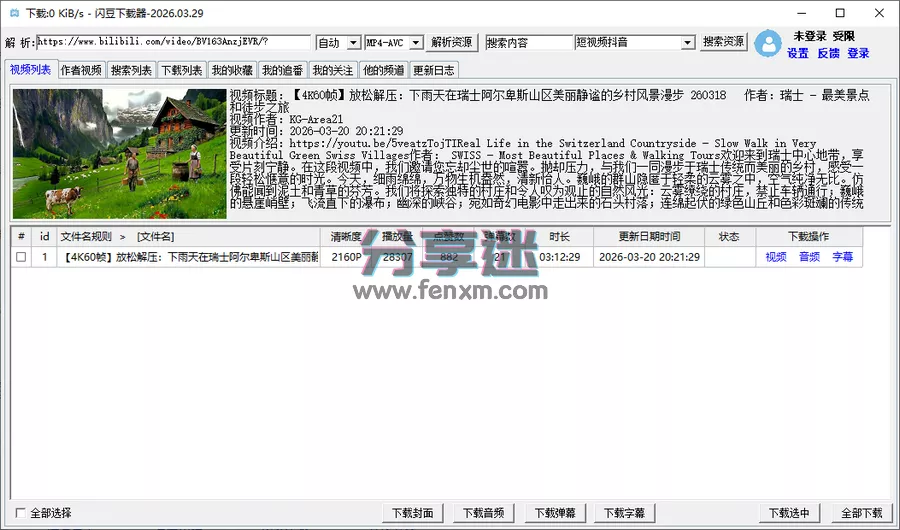View the 更新日志 tab
Screen dimensions: 900x530
[434, 71]
